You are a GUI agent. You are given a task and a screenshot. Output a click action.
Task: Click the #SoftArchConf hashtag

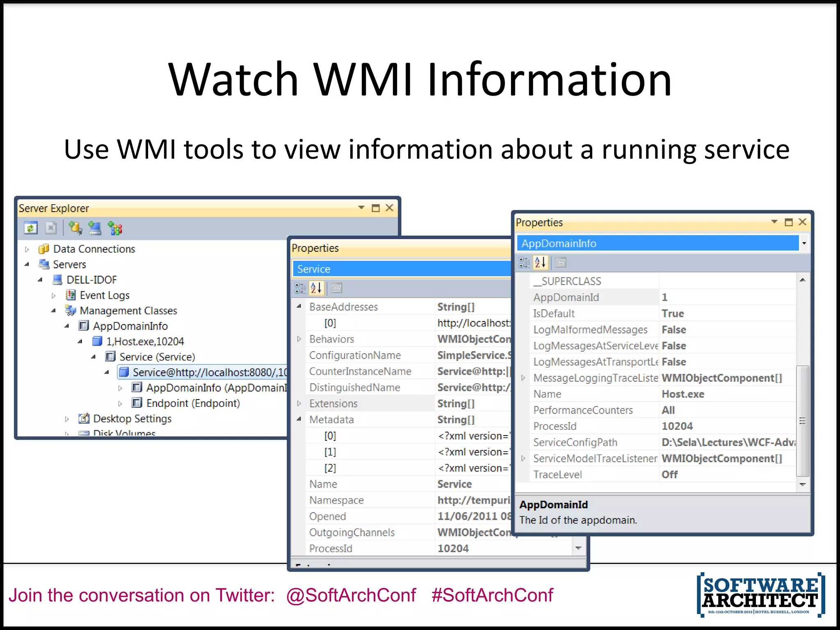pyautogui.click(x=492, y=595)
